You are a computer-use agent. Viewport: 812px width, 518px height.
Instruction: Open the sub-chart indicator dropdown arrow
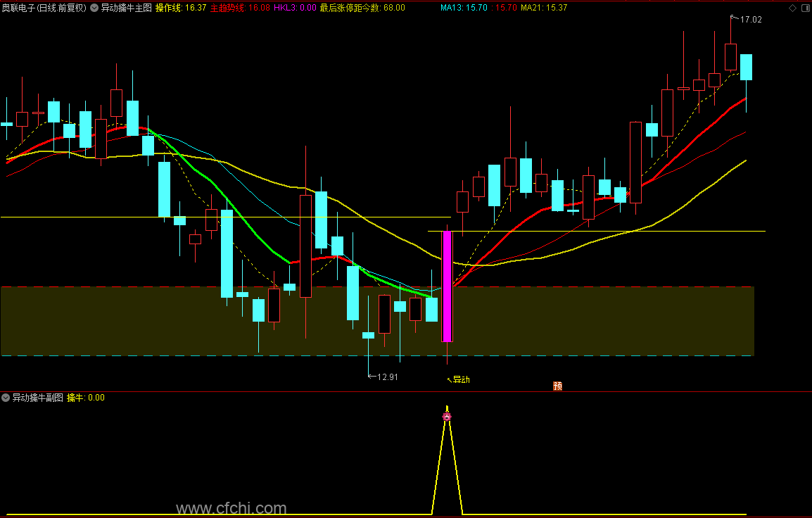click(x=6, y=398)
